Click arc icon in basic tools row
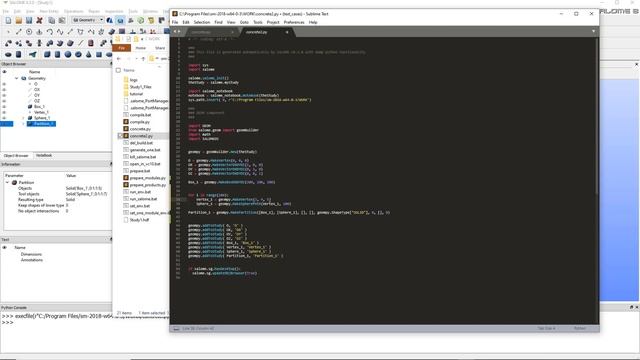This screenshot has width=640, height=360. click(50, 31)
